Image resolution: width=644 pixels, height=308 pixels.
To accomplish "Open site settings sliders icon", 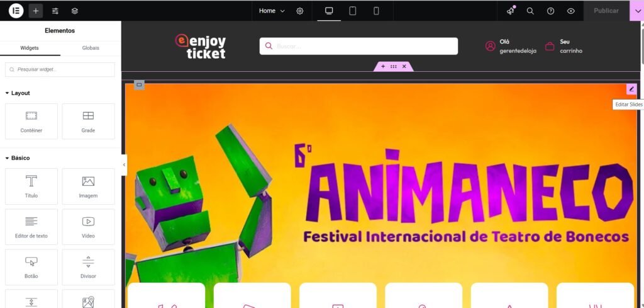I will click(x=55, y=11).
